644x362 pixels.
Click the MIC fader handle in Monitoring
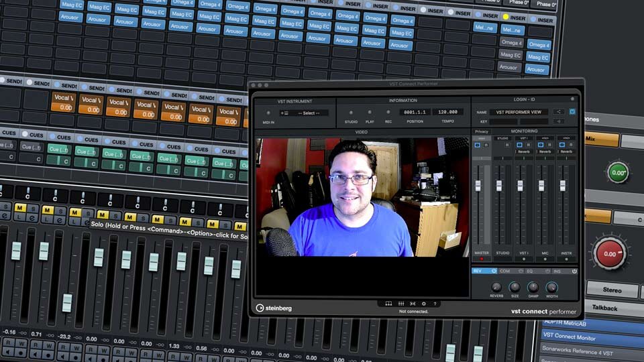[541, 186]
